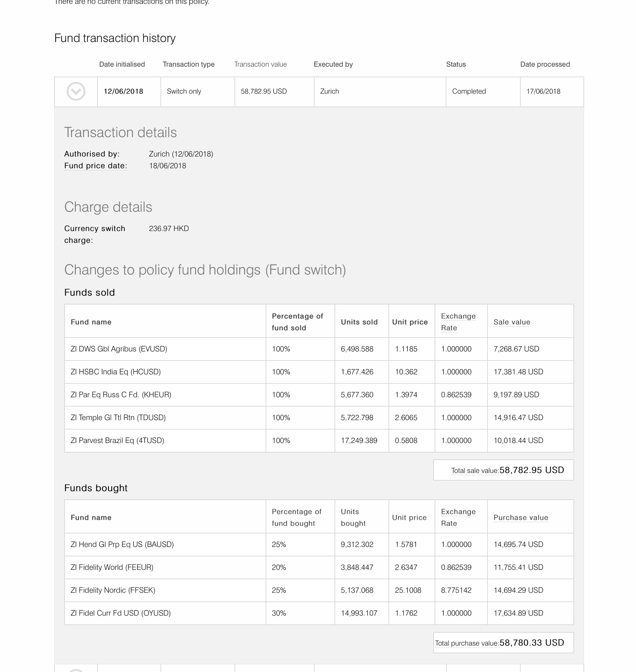636x672 pixels.
Task: Click the Executed by column header
Action: [333, 64]
